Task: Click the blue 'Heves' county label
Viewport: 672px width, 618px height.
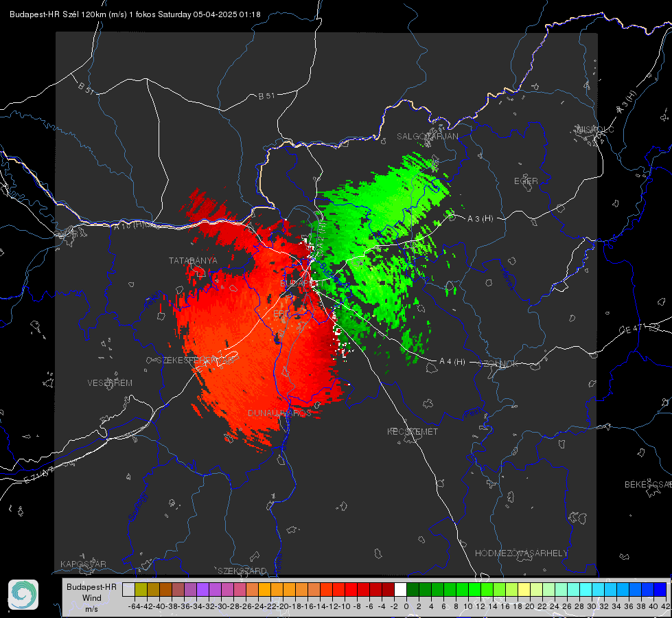Action: pyautogui.click(x=508, y=279)
